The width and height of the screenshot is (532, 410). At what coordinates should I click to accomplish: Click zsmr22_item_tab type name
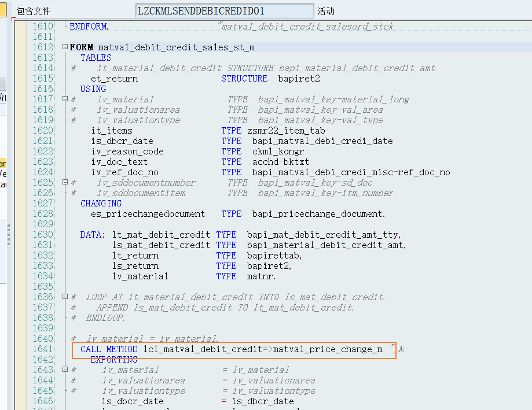coord(286,131)
